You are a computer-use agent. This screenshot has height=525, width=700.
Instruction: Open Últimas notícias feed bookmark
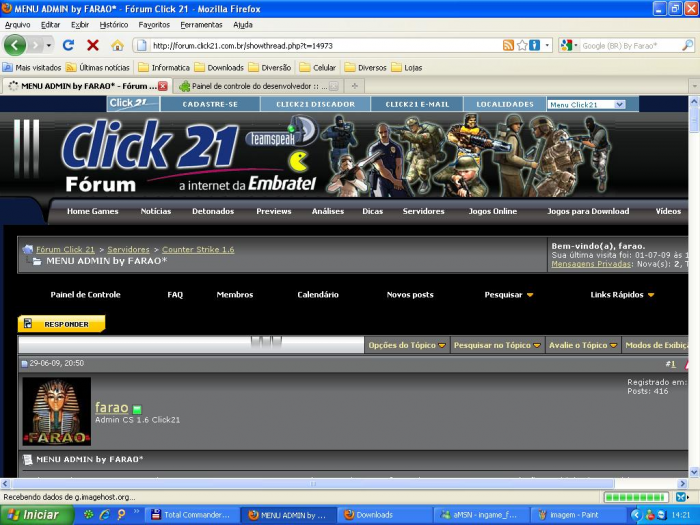[98, 67]
